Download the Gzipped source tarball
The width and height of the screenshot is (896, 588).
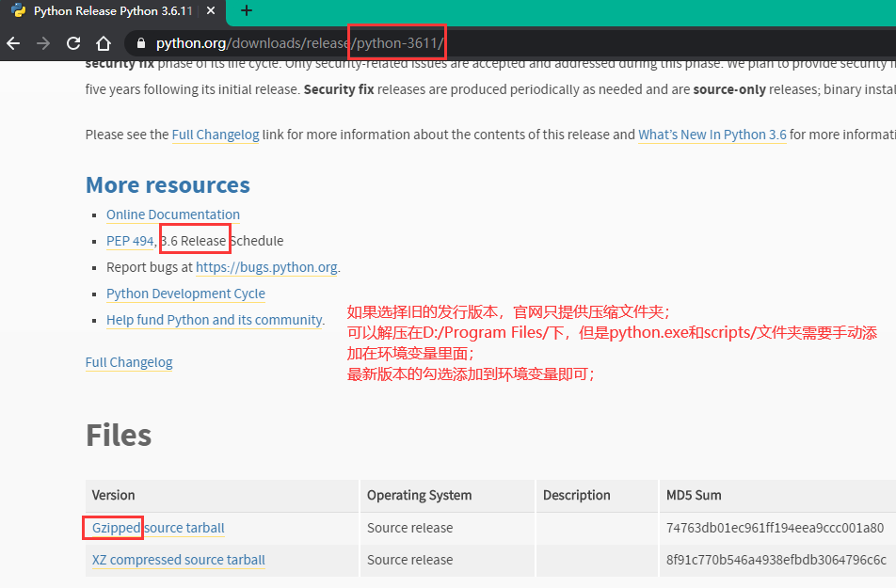pyautogui.click(x=158, y=528)
